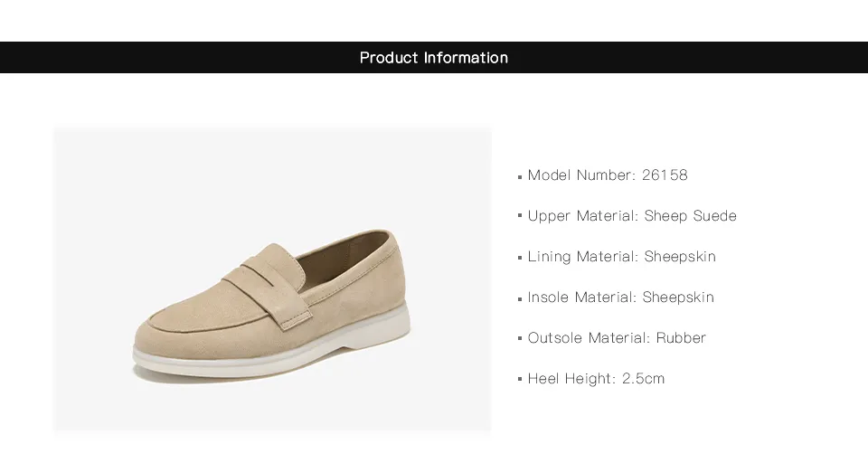
Task: Click the word Rubber in outsole line
Action: coord(681,338)
